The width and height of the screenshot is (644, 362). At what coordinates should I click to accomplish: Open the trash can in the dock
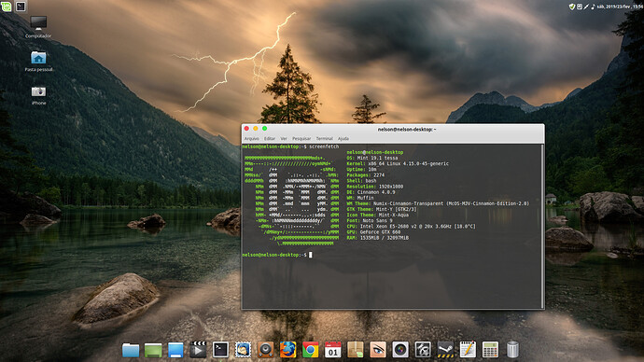512,350
